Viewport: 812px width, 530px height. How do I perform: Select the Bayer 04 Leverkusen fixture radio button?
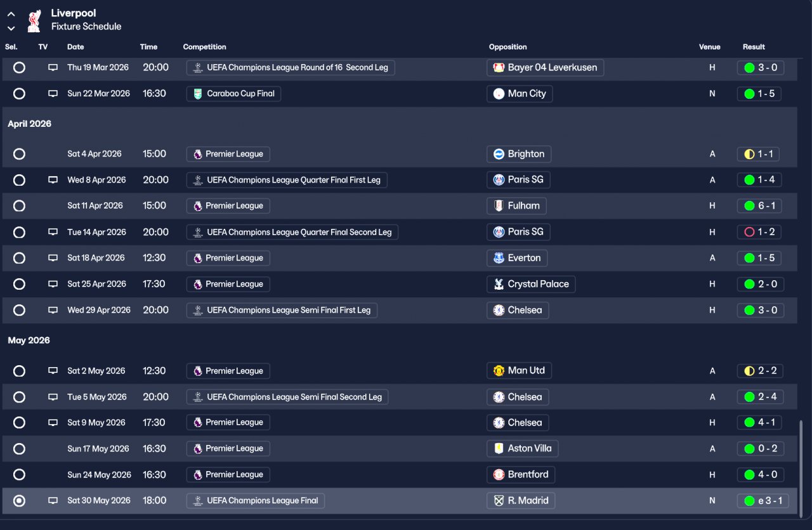point(20,67)
